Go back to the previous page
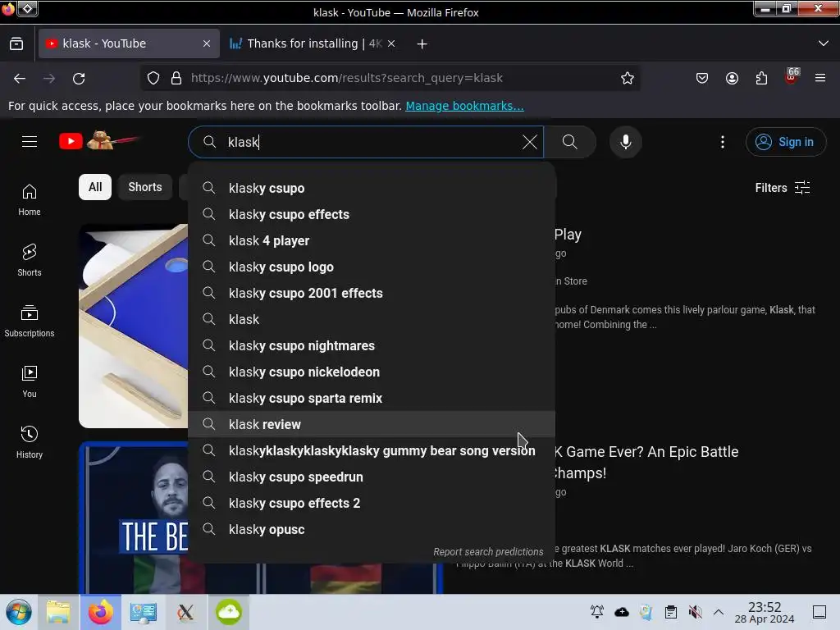 point(20,78)
